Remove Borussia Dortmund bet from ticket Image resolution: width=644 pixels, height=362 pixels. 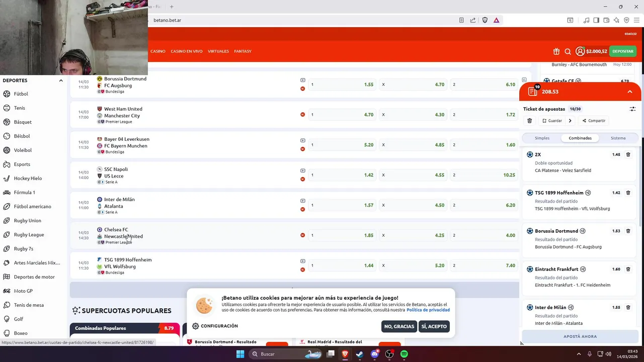(628, 231)
